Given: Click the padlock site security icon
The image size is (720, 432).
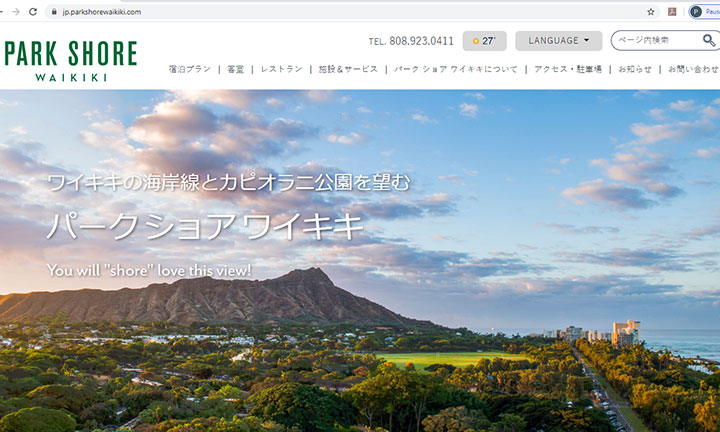Looking at the screenshot, I should coord(54,12).
